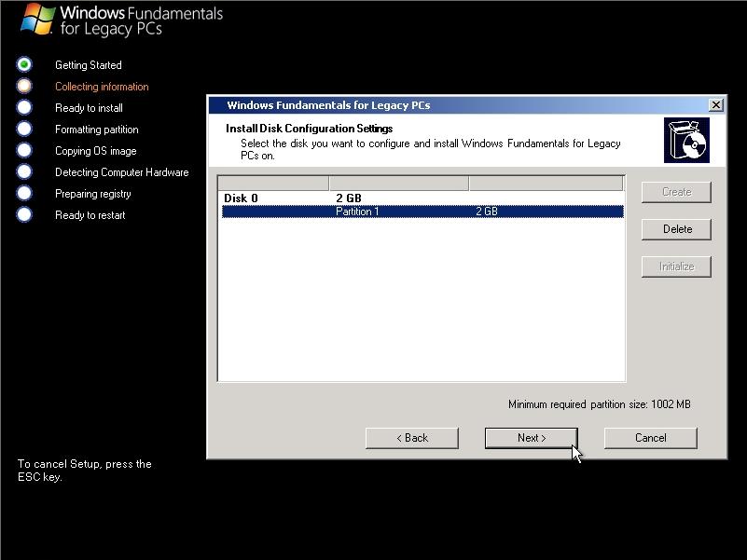Click the 'Copying OS image' label
Screen dimensions: 747x560
pyautogui.click(x=96, y=151)
